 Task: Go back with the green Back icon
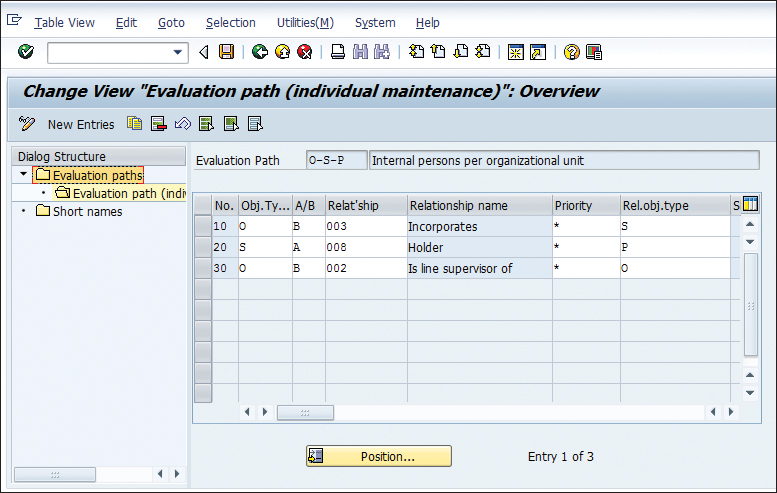260,52
